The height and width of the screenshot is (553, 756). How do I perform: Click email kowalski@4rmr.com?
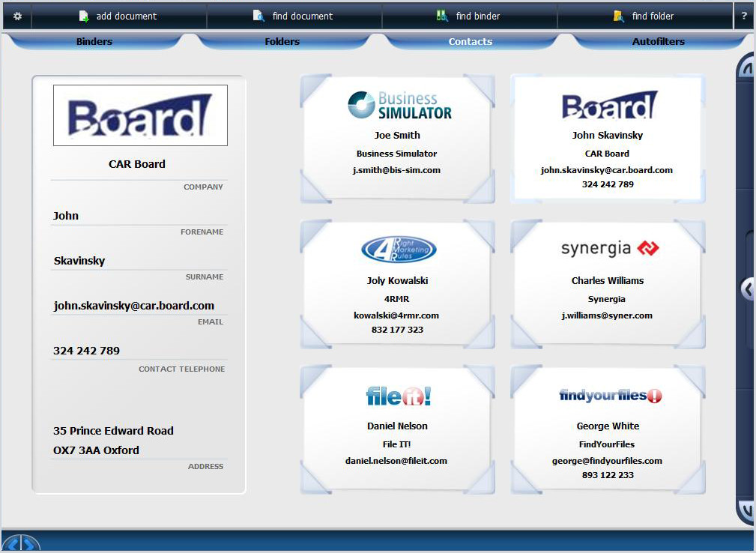pyautogui.click(x=396, y=315)
